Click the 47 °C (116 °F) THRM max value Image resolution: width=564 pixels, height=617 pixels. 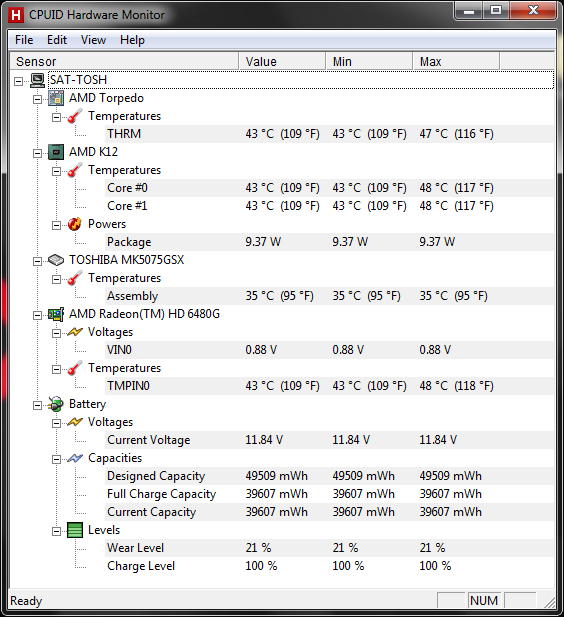pos(456,134)
